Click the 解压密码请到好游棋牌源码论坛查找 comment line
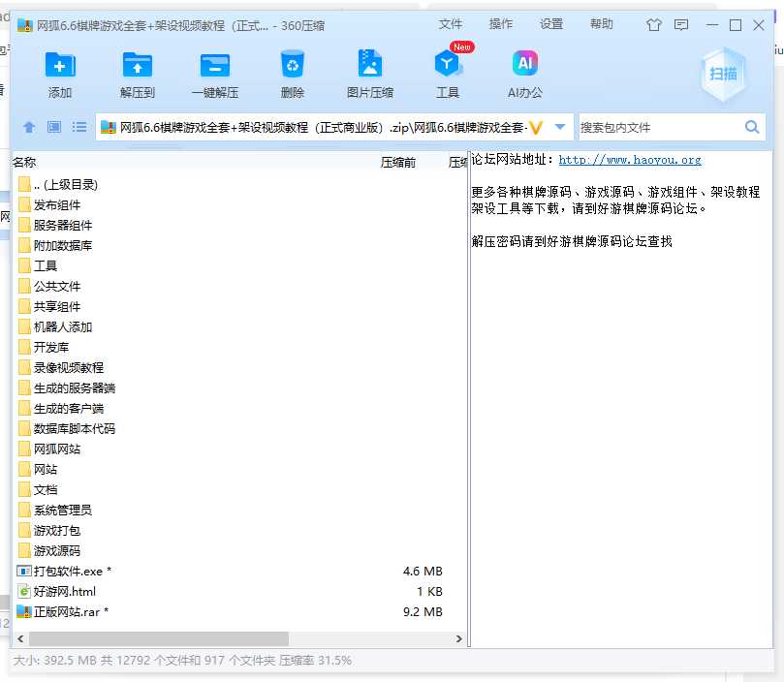 [x=572, y=241]
